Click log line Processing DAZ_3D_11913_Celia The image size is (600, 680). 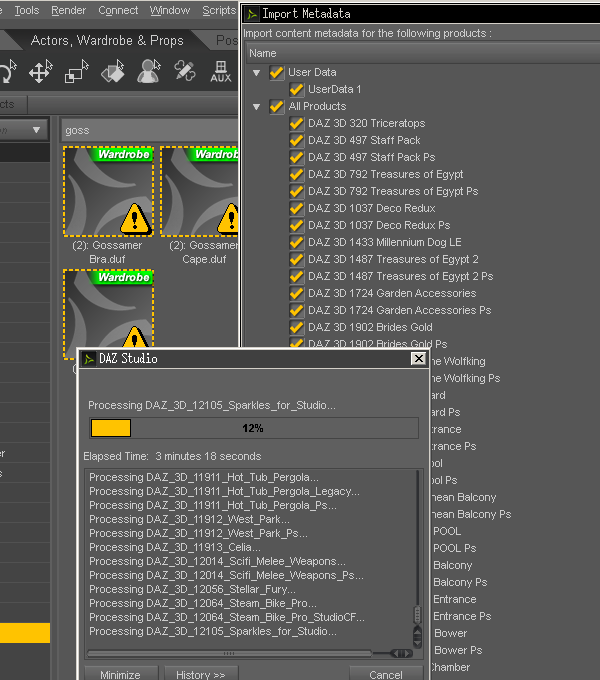(175, 547)
